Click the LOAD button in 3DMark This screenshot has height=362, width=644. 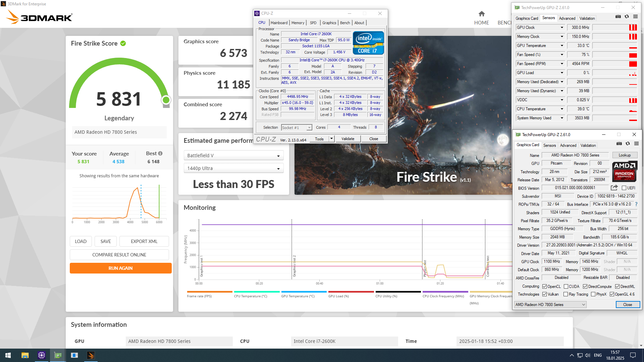click(80, 241)
